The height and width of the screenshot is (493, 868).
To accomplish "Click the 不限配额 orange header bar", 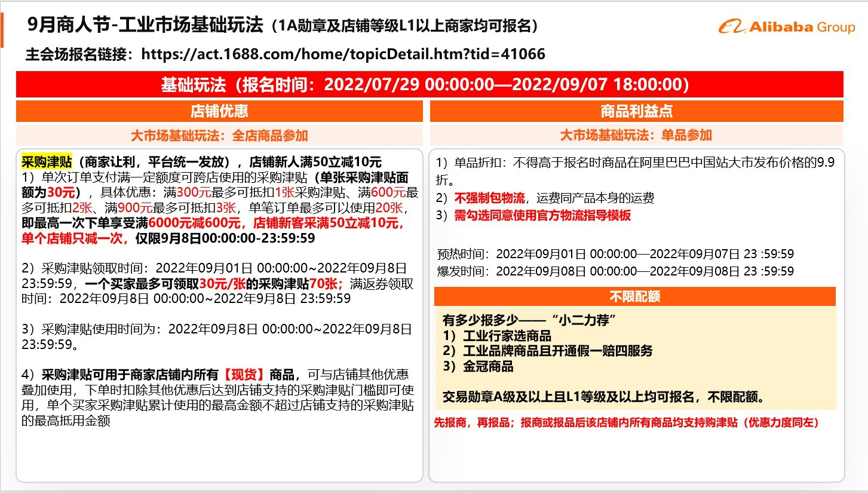I will coord(634,296).
